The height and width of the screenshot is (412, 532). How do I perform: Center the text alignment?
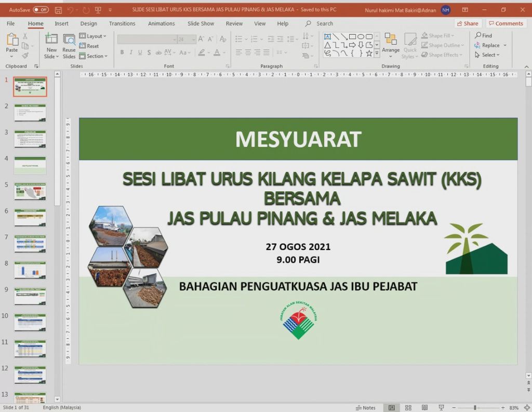[248, 52]
